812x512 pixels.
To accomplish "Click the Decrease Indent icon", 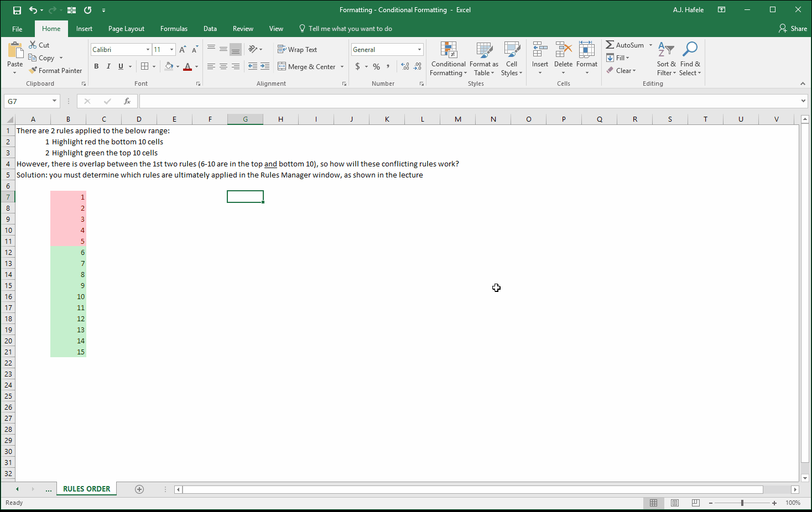I will pyautogui.click(x=253, y=66).
